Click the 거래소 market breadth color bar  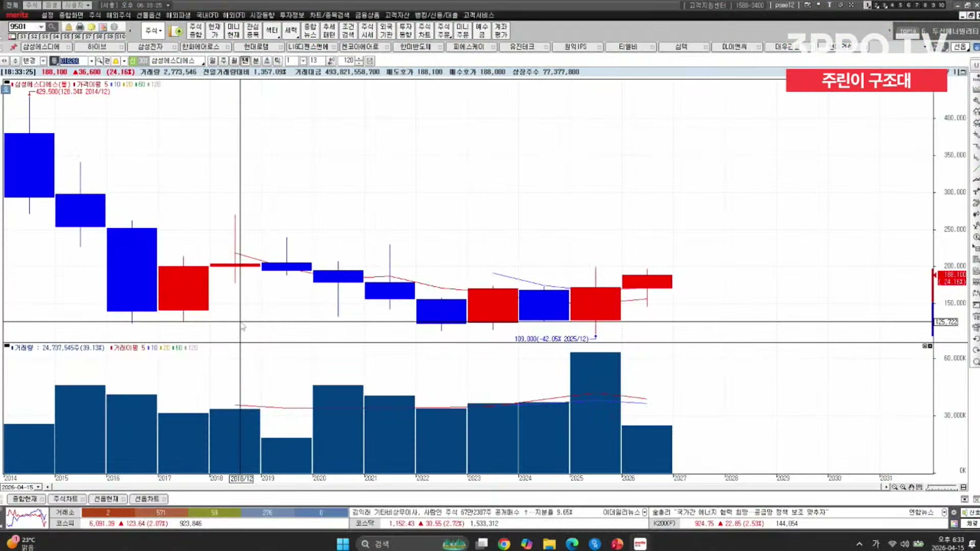click(x=214, y=512)
